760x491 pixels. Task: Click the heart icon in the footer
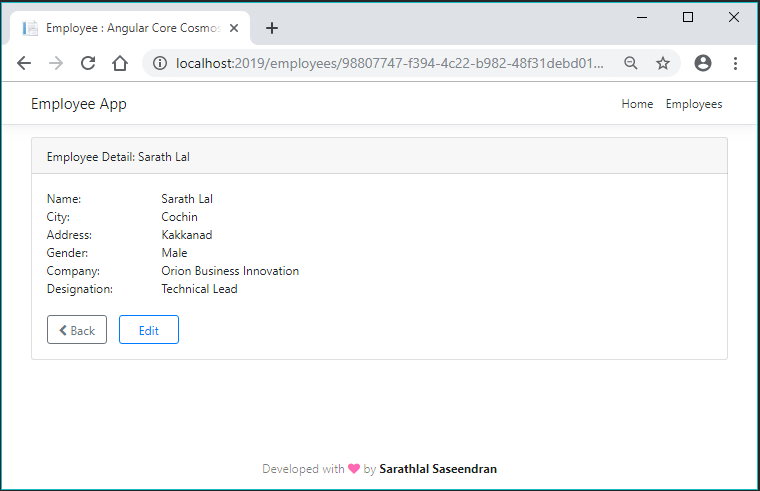354,469
